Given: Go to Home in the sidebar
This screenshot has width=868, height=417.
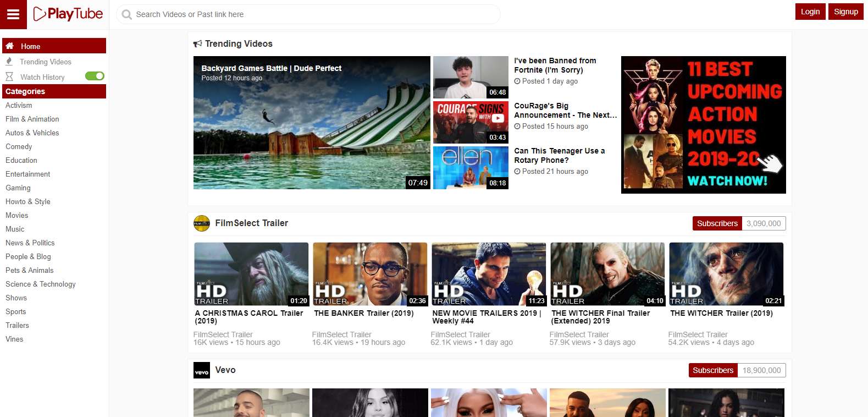Looking at the screenshot, I should pyautogui.click(x=54, y=46).
